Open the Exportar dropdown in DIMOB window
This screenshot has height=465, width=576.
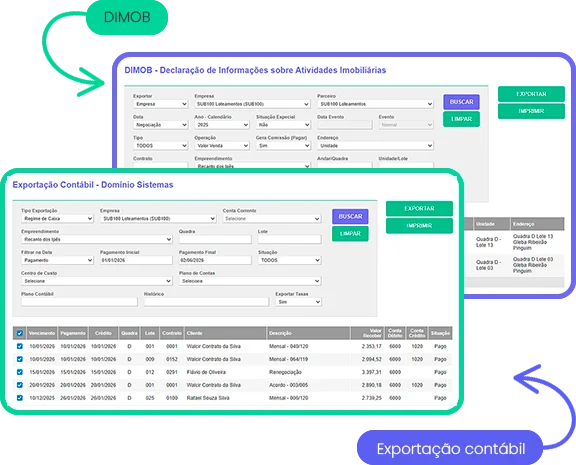[161, 104]
